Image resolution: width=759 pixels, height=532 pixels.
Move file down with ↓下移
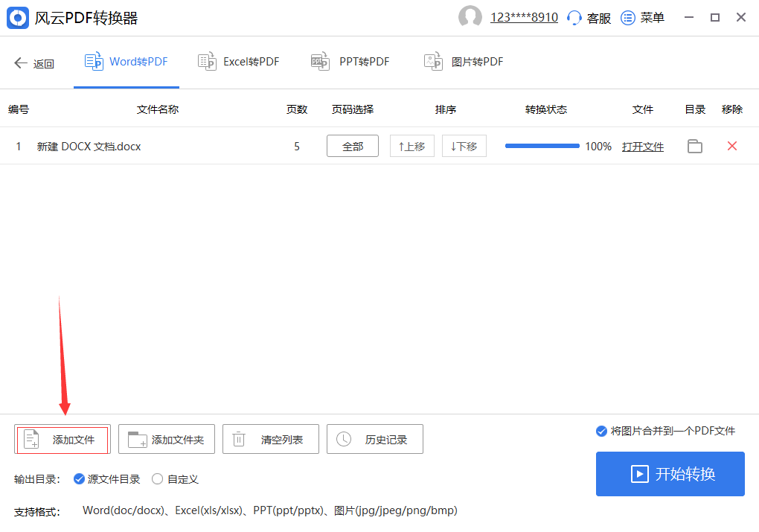click(464, 146)
